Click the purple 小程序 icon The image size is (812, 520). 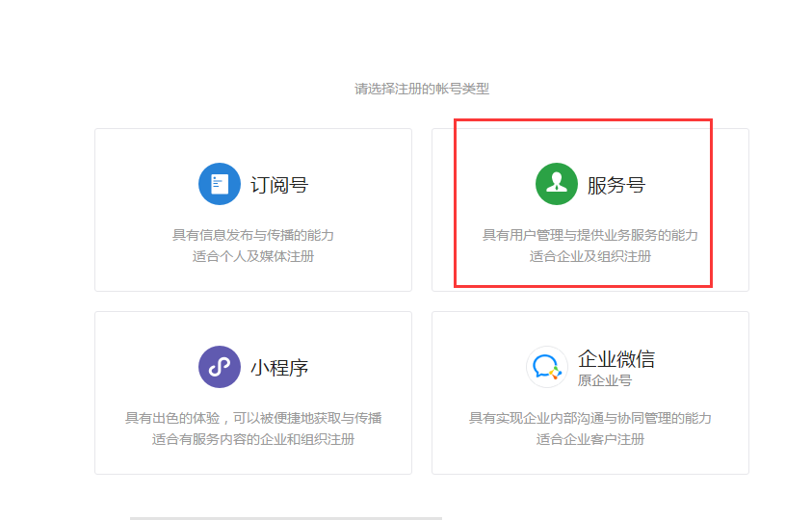220,367
